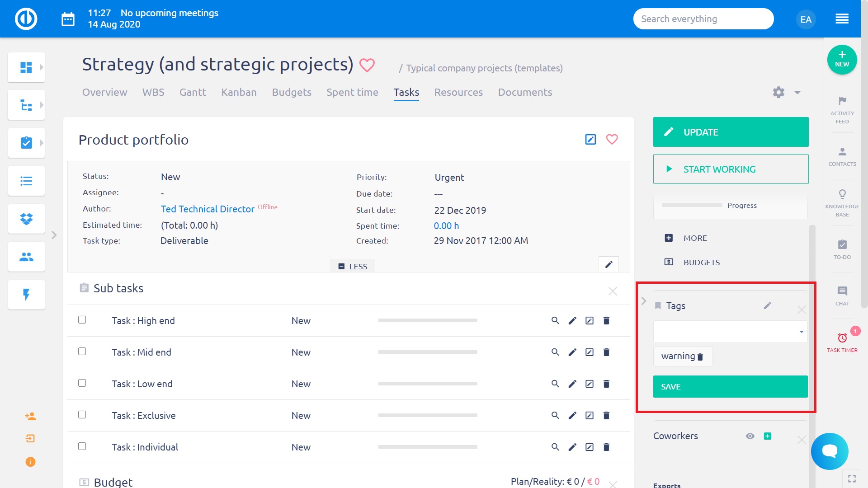Toggle Coworkers visibility eye icon
The height and width of the screenshot is (488, 868).
pos(750,436)
